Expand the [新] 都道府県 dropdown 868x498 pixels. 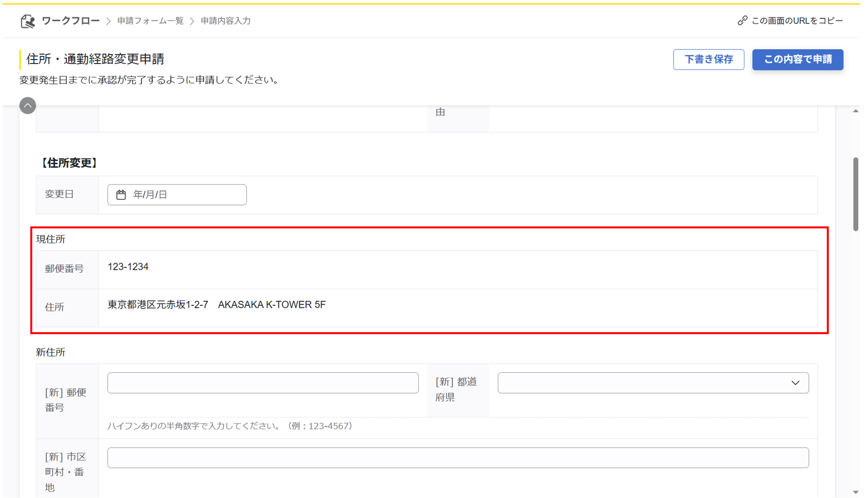[795, 383]
